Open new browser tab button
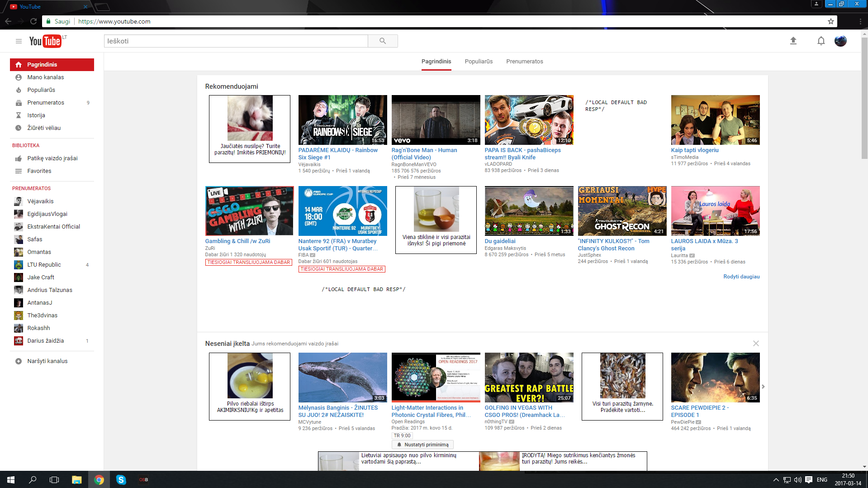 (x=102, y=7)
